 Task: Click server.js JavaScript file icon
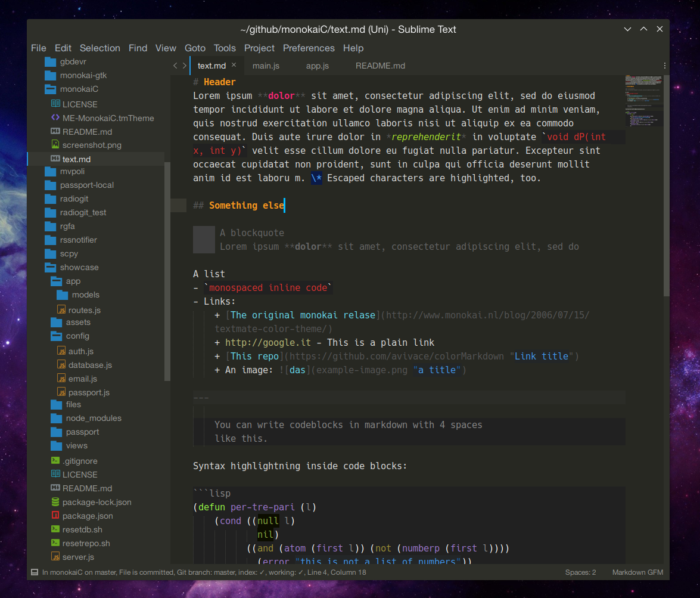click(x=55, y=557)
